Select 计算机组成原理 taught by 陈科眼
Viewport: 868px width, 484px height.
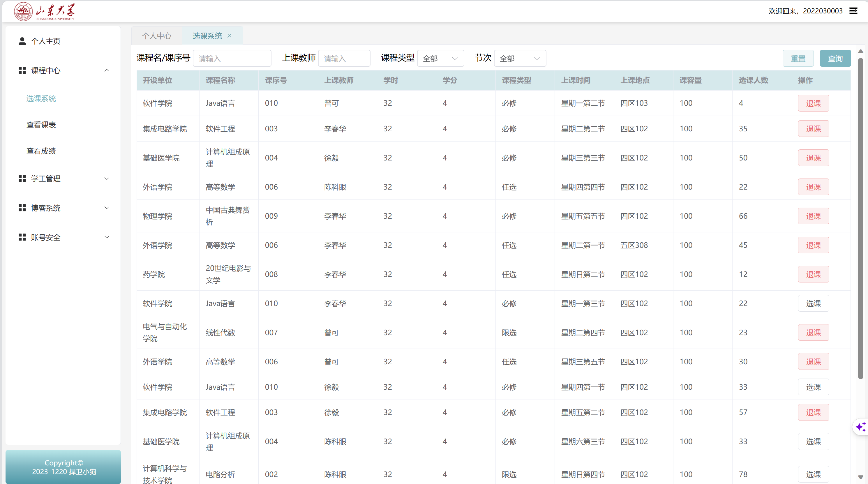click(x=813, y=441)
